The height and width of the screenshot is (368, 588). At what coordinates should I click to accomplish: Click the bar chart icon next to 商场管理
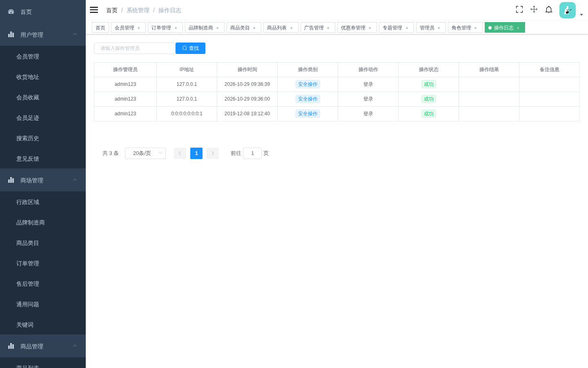point(11,180)
